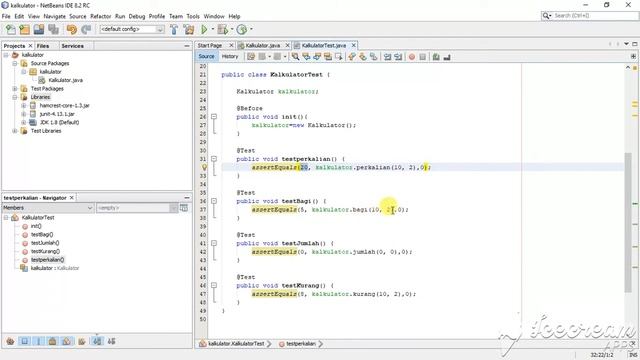
Task: Click the New File toolbar icon
Action: tap(11, 29)
